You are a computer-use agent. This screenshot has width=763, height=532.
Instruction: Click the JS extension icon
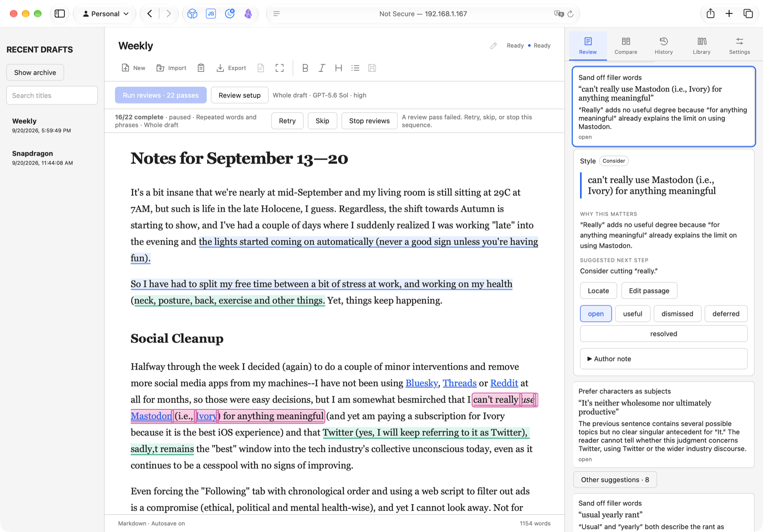pyautogui.click(x=211, y=14)
